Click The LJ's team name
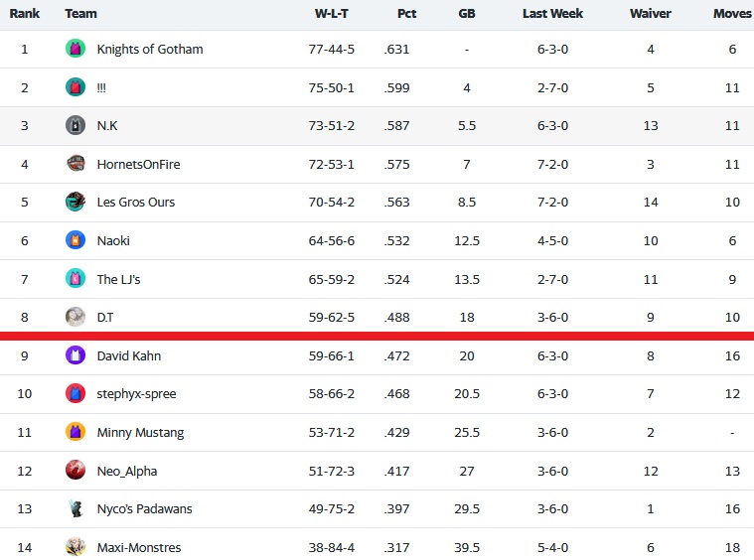Image resolution: width=754 pixels, height=560 pixels. click(118, 279)
